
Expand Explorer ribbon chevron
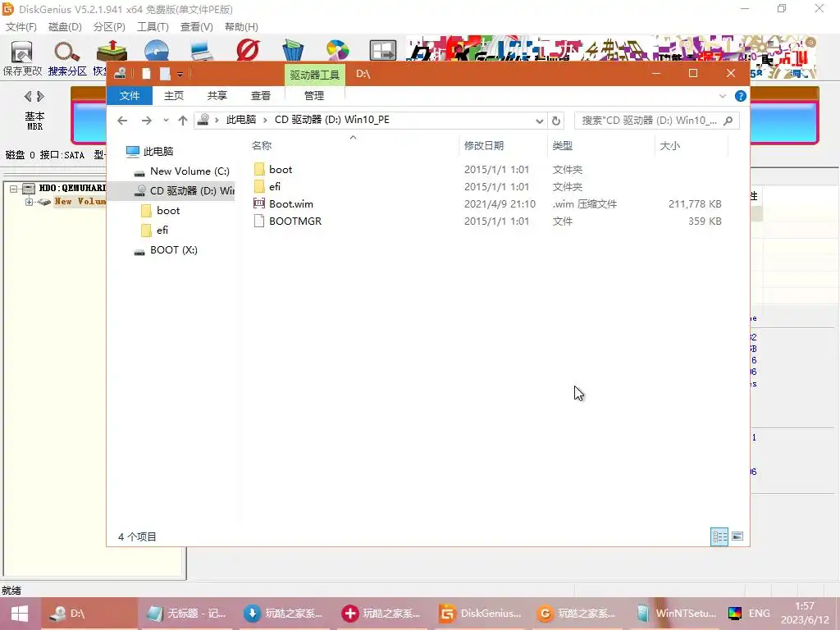click(x=723, y=96)
